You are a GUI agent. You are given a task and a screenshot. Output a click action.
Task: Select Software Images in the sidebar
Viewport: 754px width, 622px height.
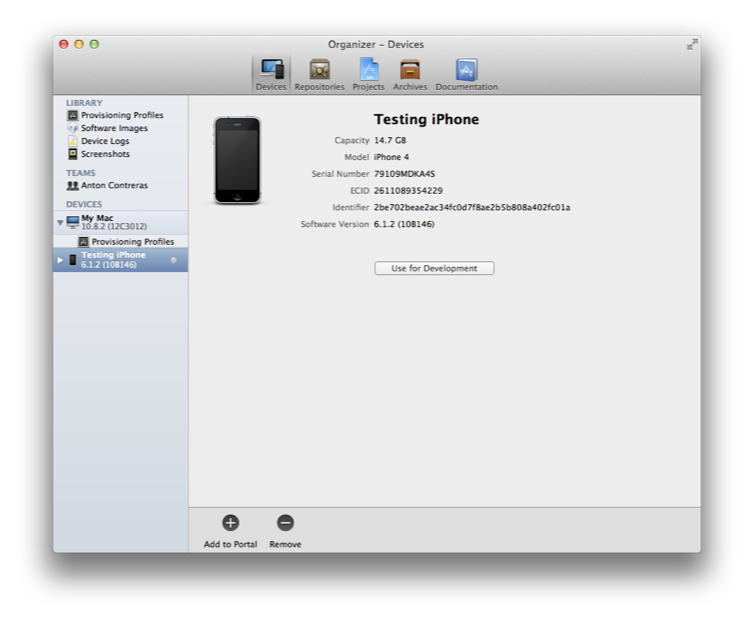coord(113,128)
